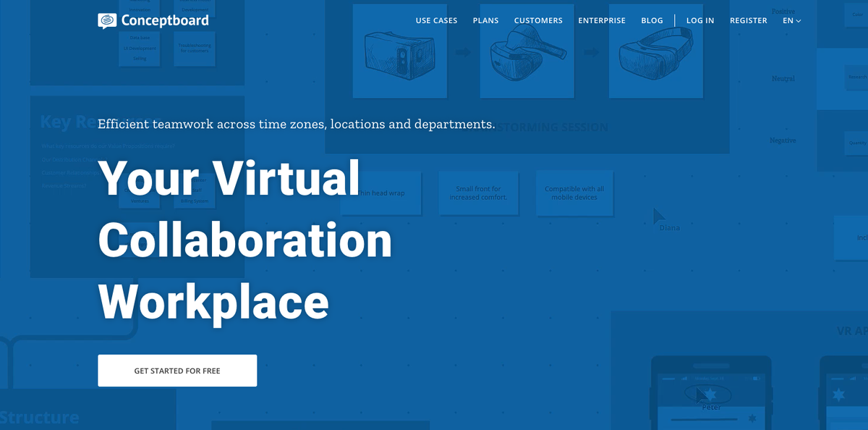Click the Conceptboard speech bubble logo icon
This screenshot has height=430, width=868.
coord(107,20)
